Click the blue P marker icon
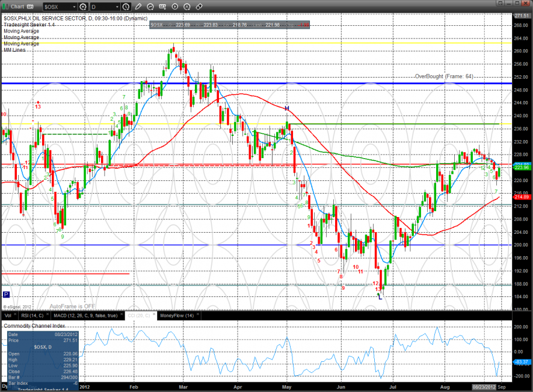 click(6, 294)
